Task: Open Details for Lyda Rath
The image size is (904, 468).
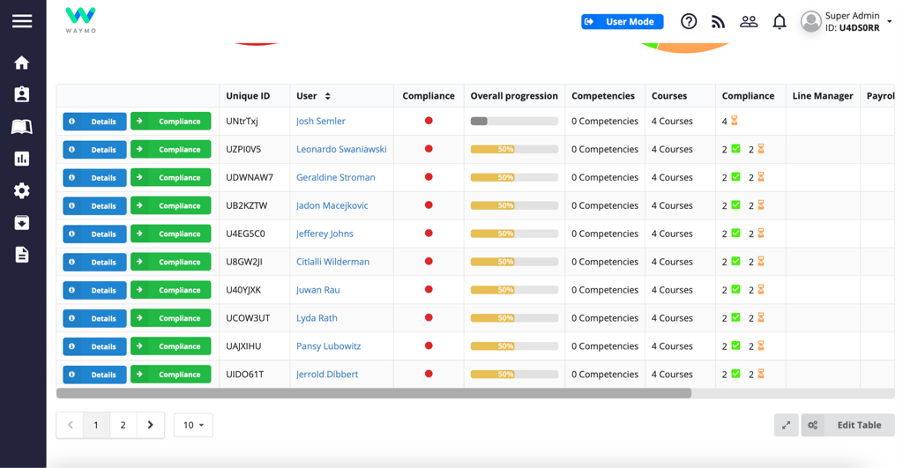Action: pos(95,318)
